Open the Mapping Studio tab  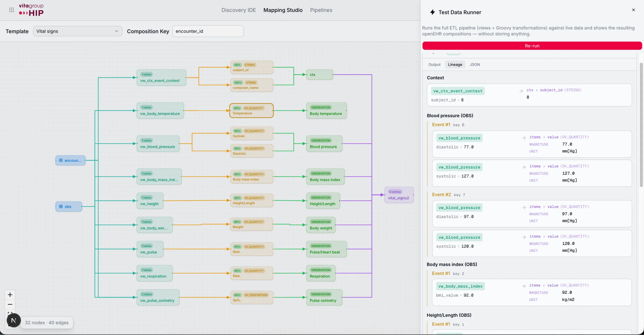tap(283, 10)
